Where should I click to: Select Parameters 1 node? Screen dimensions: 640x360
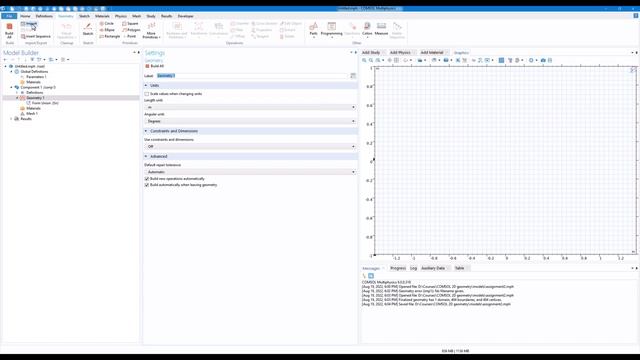click(36, 77)
